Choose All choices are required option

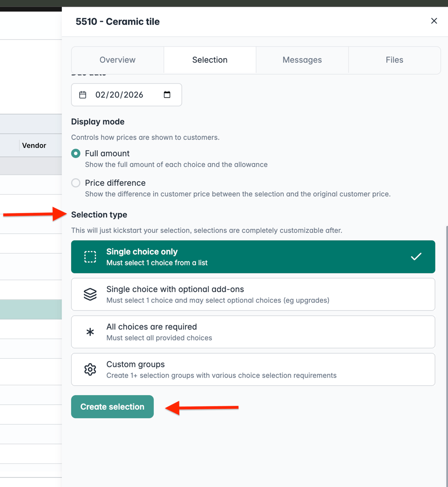point(253,332)
